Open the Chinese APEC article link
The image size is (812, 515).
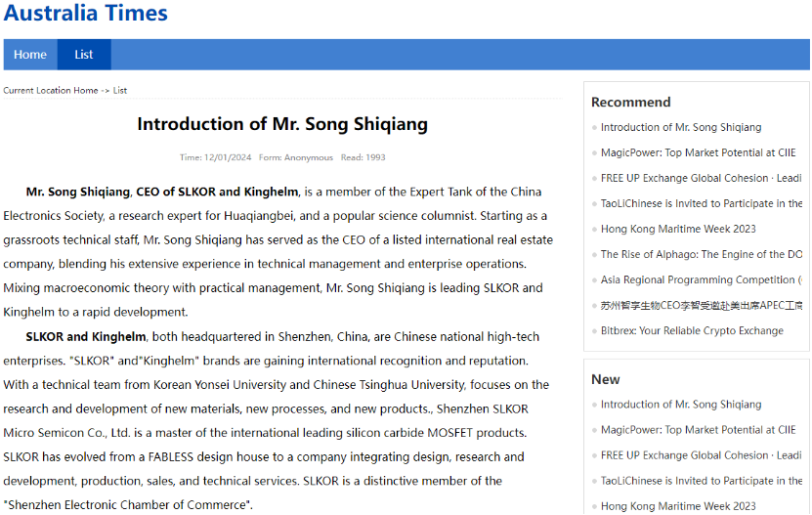coord(702,305)
